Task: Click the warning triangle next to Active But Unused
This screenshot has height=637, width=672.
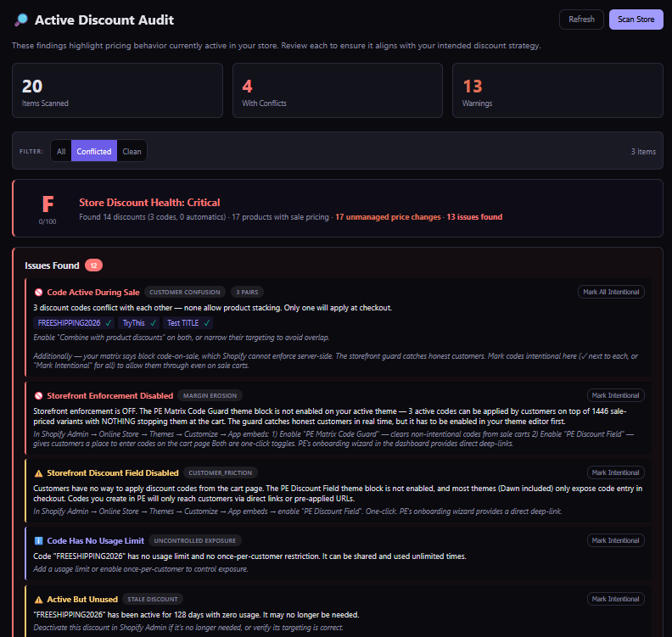Action: pyautogui.click(x=38, y=600)
